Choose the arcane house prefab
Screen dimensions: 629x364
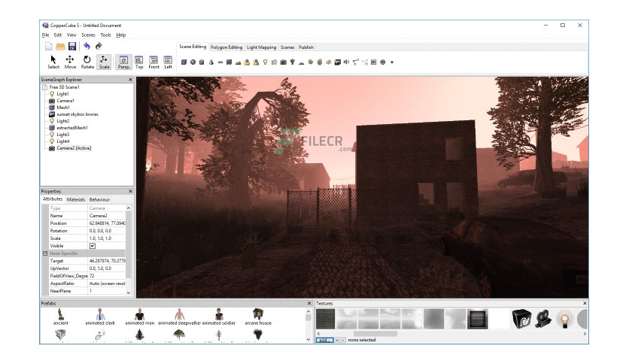point(258,317)
